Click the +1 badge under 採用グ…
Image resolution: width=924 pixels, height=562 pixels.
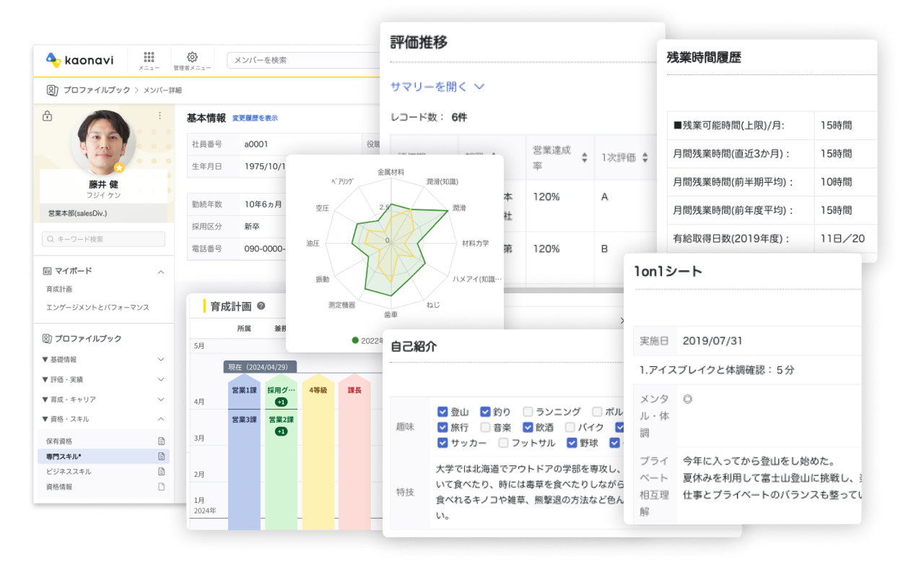tap(281, 402)
